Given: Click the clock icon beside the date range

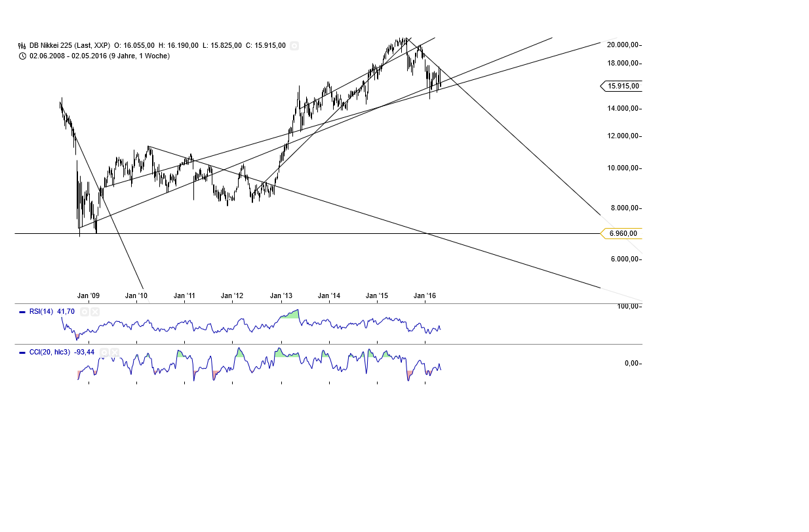Looking at the screenshot, I should coord(22,56).
